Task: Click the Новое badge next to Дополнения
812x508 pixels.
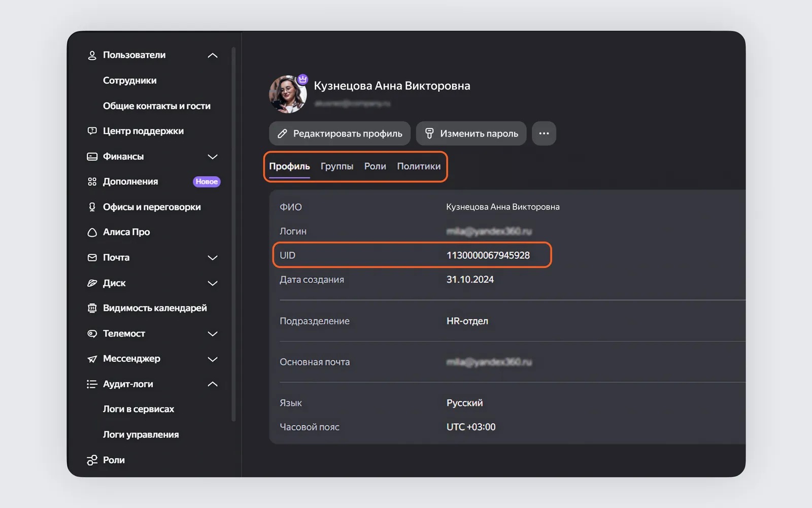Action: [x=207, y=182]
